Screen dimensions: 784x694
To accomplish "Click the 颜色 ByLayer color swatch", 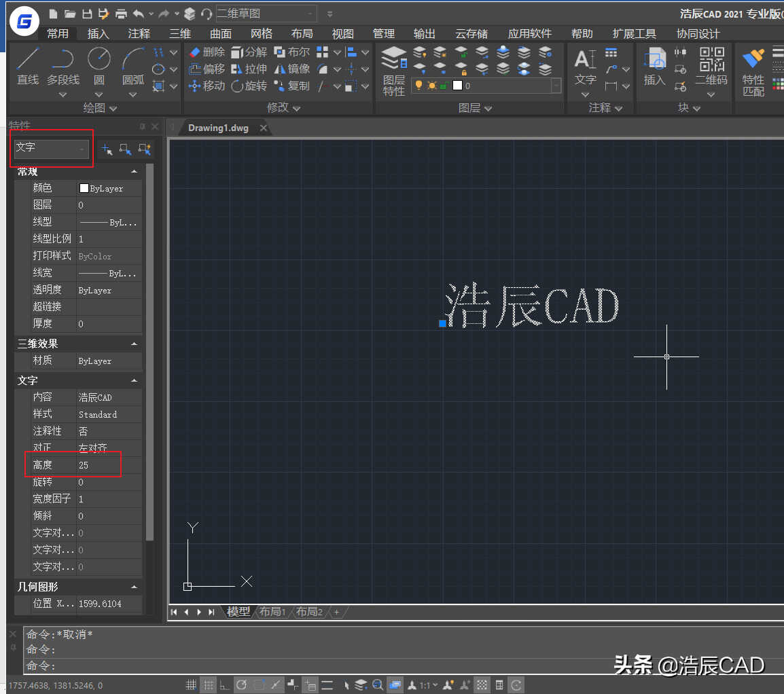I will pos(84,188).
